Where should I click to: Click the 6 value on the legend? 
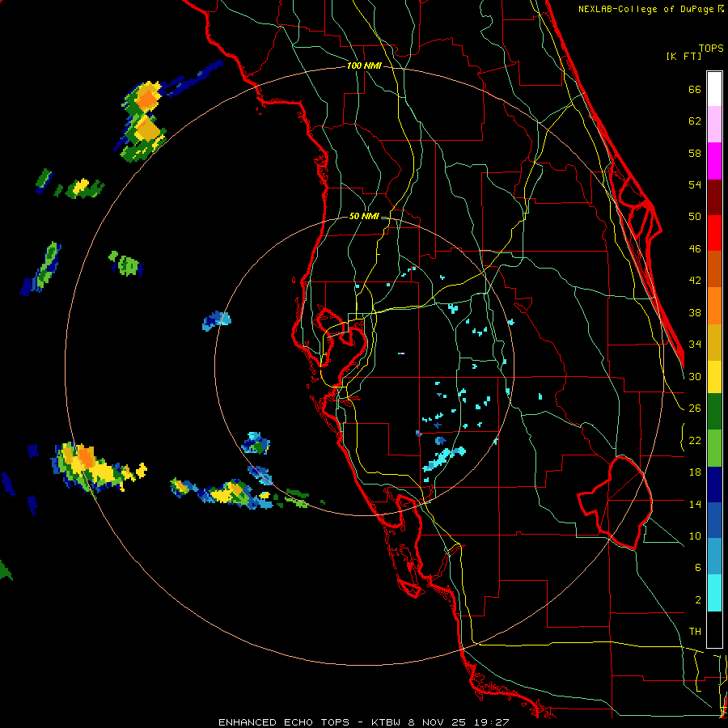point(698,568)
